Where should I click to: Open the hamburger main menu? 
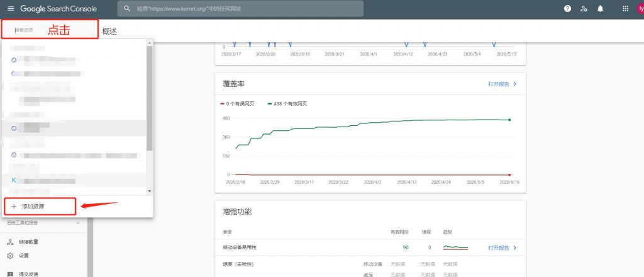[11, 9]
